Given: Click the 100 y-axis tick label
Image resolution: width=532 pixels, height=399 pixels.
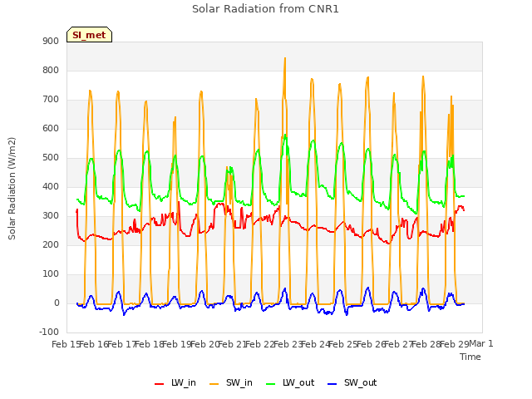Looking at the screenshot, I should (51, 274).
